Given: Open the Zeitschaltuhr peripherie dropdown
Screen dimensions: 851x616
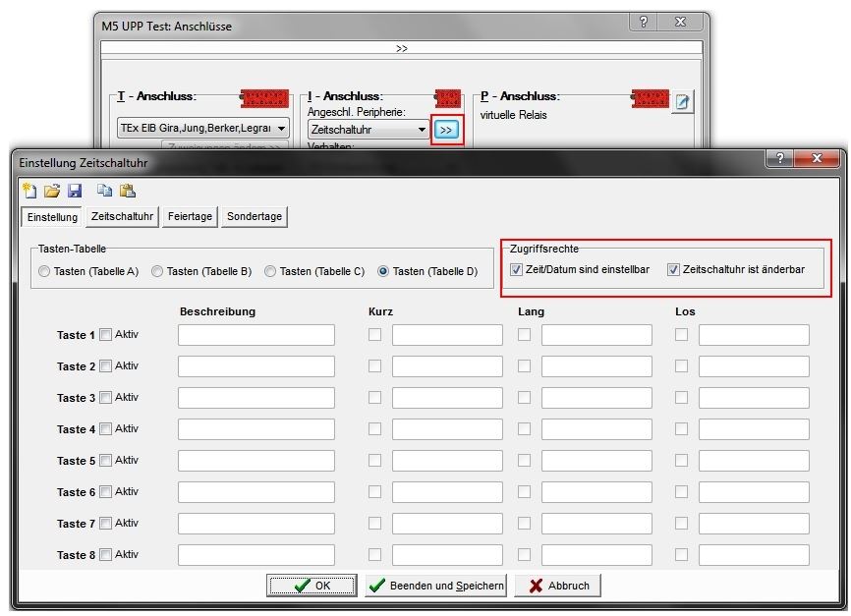Looking at the screenshot, I should tap(422, 130).
